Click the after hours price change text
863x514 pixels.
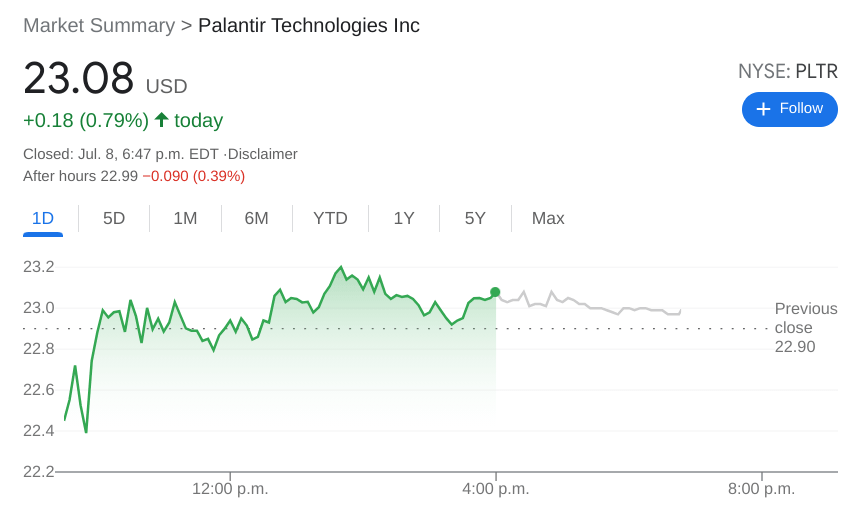[193, 176]
